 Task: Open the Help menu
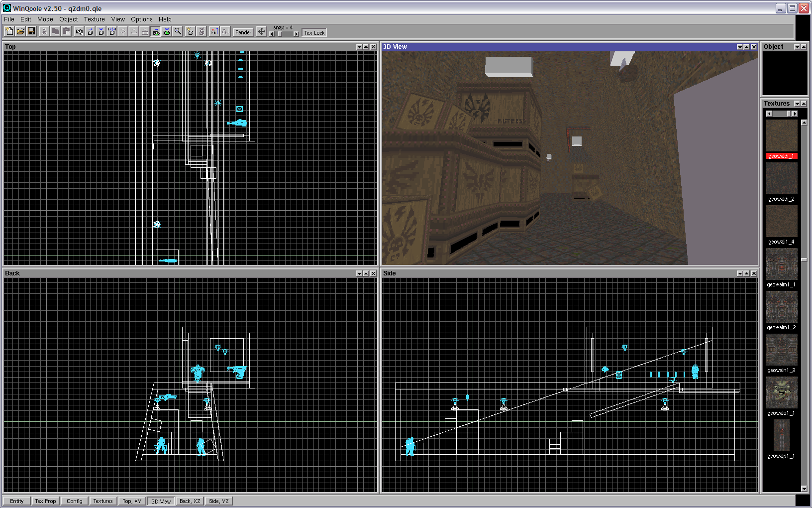click(165, 19)
